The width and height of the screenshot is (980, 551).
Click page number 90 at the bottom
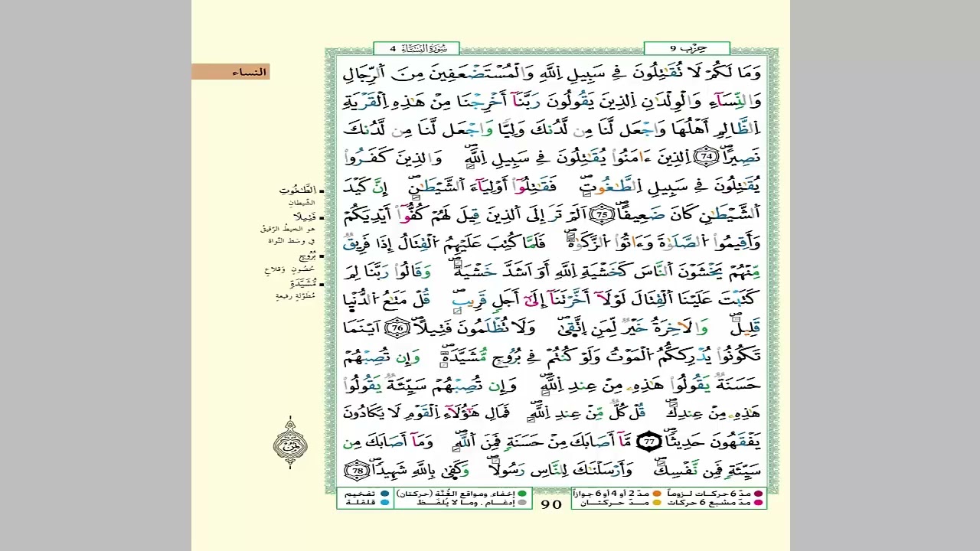(551, 504)
